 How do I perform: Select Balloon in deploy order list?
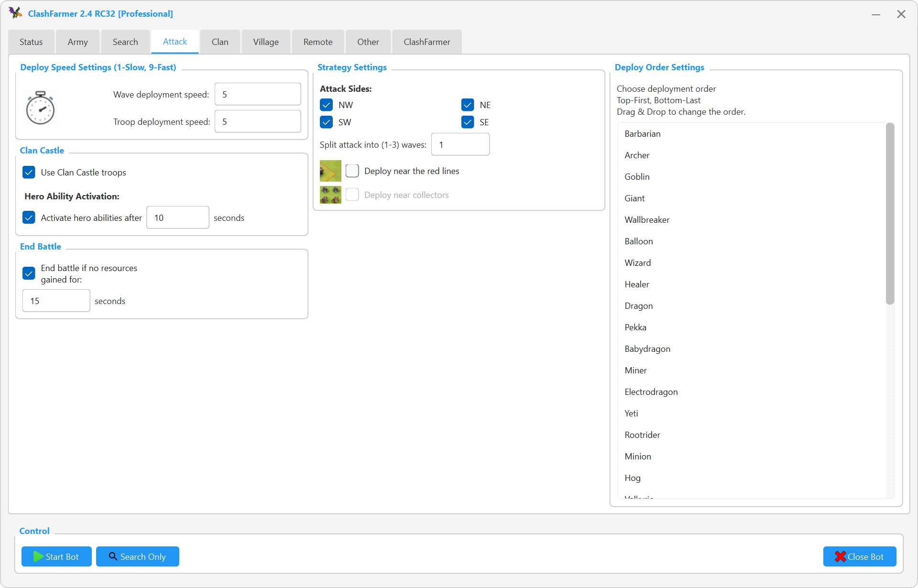[x=752, y=241]
